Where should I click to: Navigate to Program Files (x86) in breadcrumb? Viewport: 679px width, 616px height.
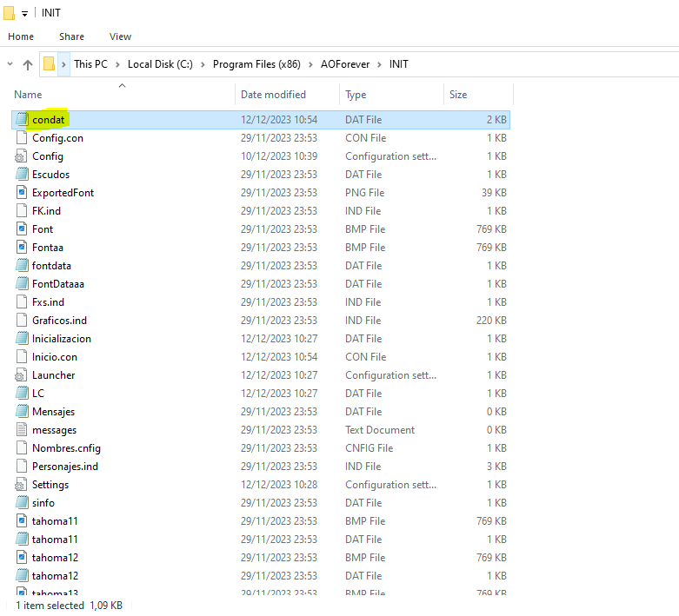point(256,64)
